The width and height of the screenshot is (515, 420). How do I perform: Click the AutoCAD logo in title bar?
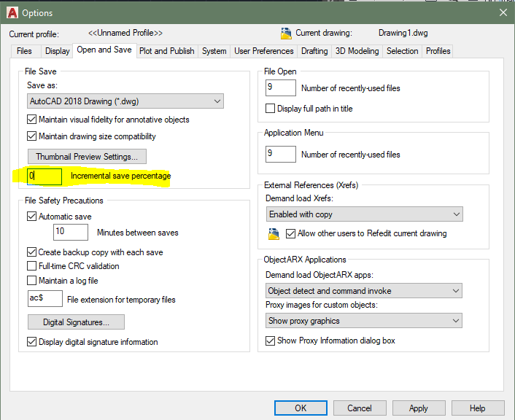pyautogui.click(x=12, y=13)
